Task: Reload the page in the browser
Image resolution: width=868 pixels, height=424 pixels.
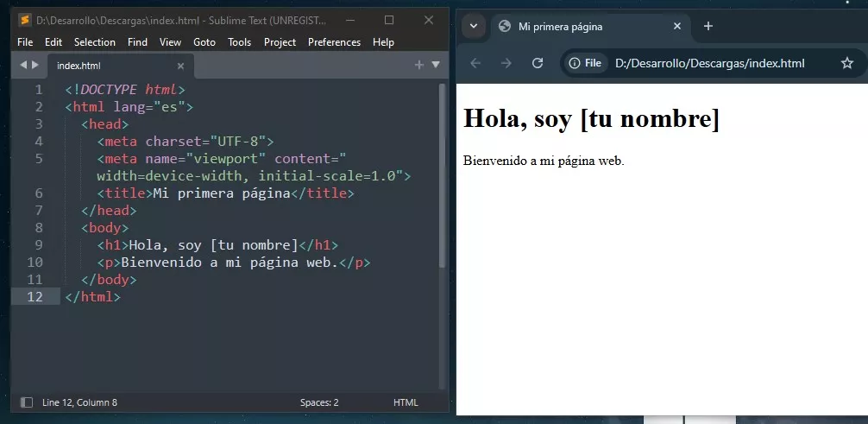Action: [538, 63]
